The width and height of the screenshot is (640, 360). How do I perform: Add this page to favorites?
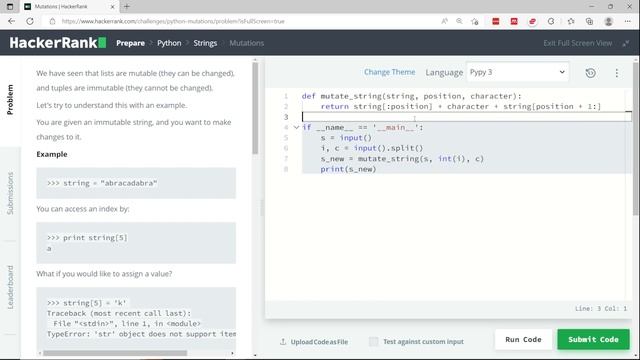tap(474, 21)
